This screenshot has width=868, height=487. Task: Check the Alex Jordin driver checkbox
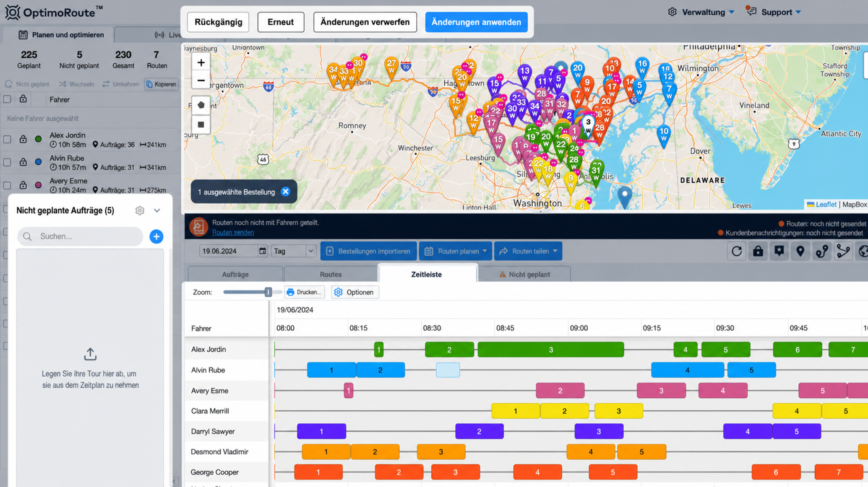pos(7,139)
